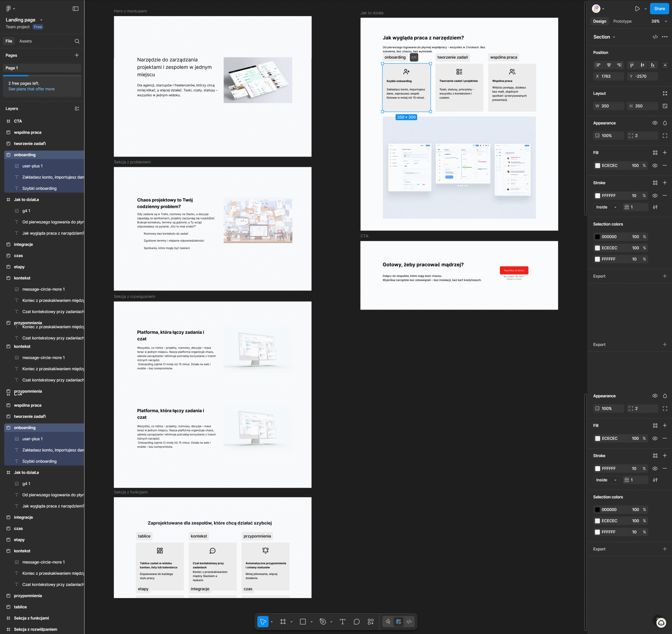Screen dimensions: 672x634
Task: Add a new page with plus icon
Action: 77,55
